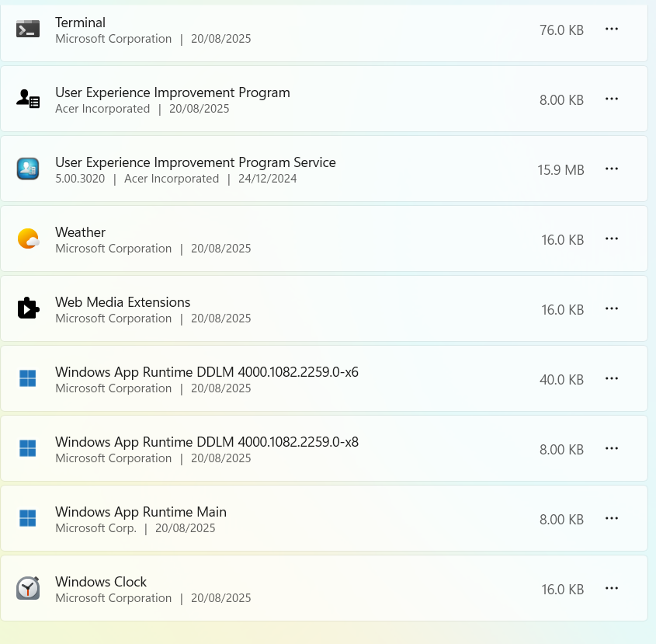Click the Windows App Runtime Main icon
Viewport: 656px width, 644px height.
coord(28,518)
